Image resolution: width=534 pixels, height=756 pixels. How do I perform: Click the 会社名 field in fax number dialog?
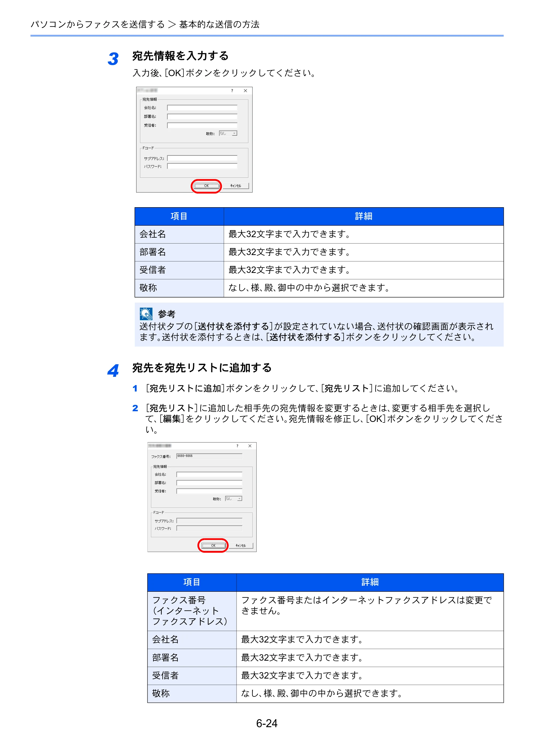[x=209, y=475]
